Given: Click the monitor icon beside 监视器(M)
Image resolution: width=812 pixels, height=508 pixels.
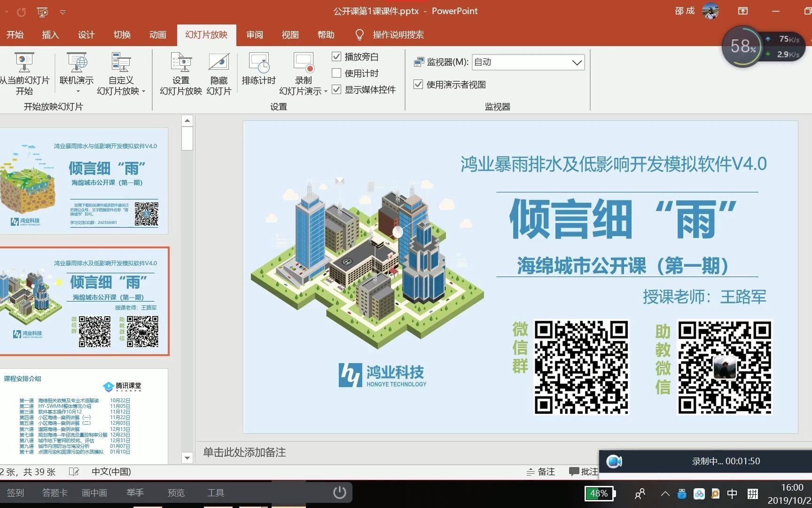Looking at the screenshot, I should 419,62.
